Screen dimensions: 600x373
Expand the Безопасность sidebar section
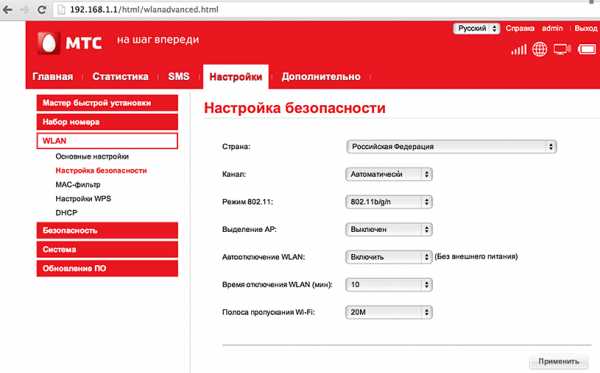(107, 230)
